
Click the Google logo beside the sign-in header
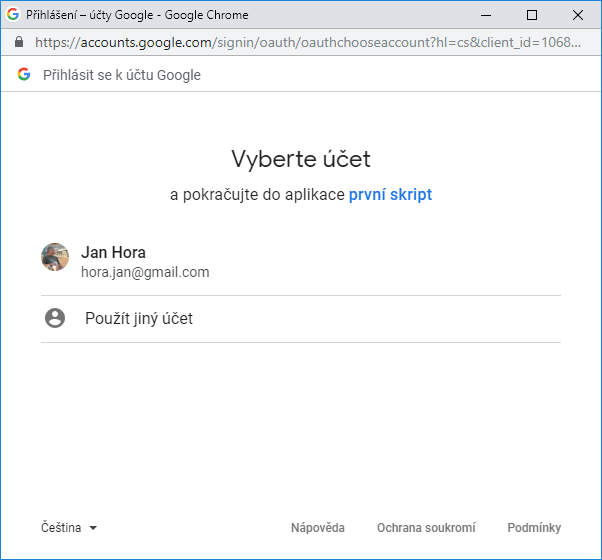24,74
